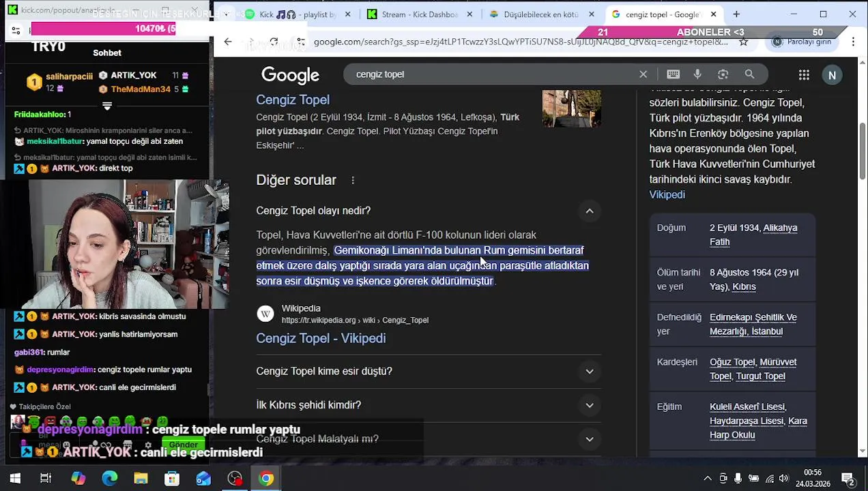Open Task View on the taskbar
Screen dimensions: 868x491
pos(46,479)
